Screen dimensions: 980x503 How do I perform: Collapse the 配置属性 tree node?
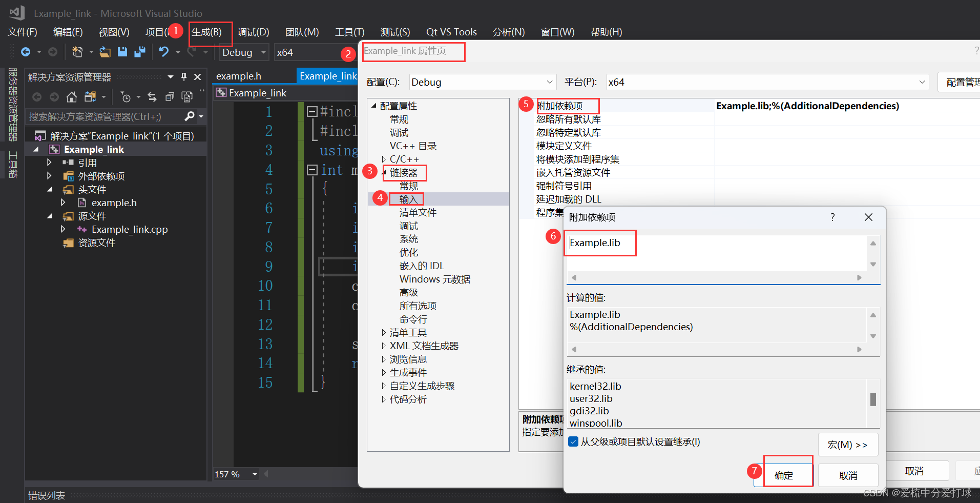[x=374, y=106]
